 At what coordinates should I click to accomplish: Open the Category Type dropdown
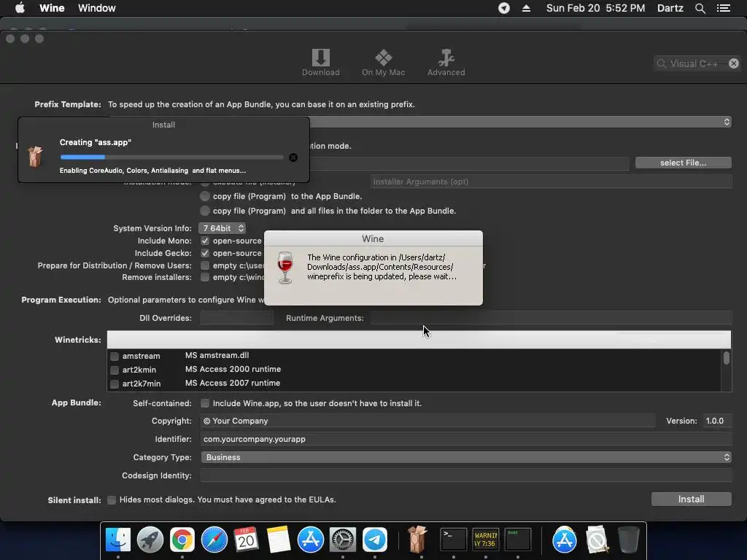pyautogui.click(x=466, y=457)
